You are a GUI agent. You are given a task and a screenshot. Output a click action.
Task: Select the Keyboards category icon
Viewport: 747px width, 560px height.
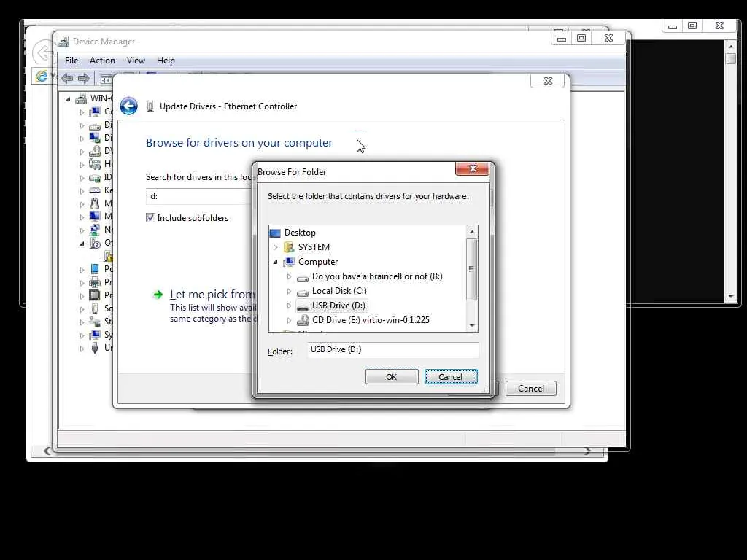point(95,190)
